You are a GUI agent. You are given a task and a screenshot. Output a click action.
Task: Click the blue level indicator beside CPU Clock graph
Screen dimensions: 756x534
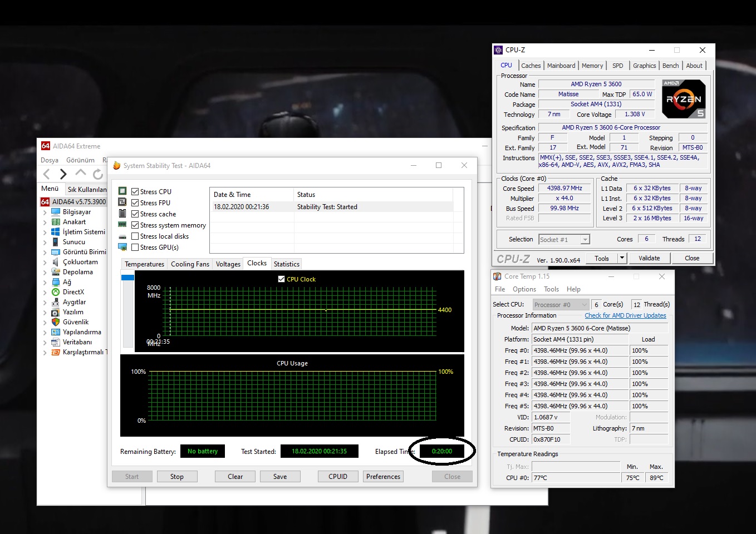click(x=127, y=278)
